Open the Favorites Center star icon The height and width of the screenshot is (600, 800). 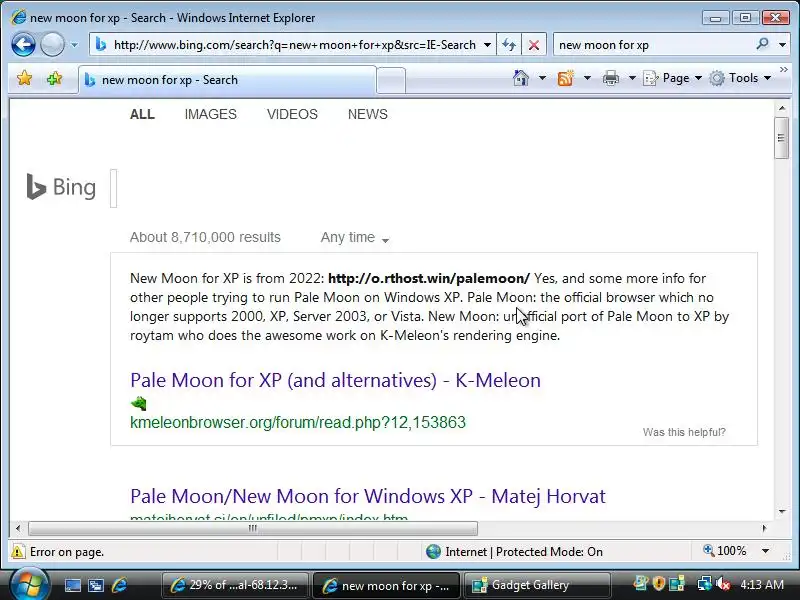tap(24, 79)
